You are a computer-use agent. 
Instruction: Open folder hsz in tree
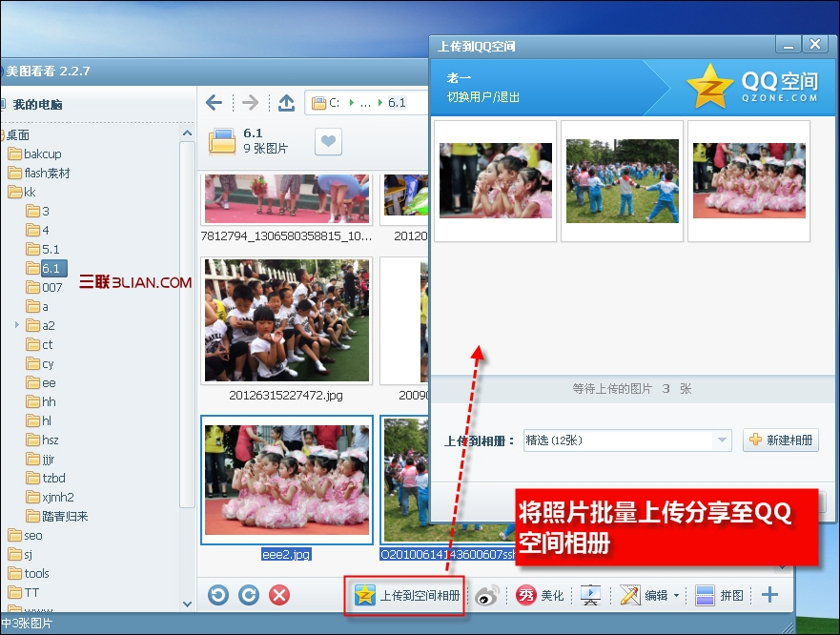[42, 440]
